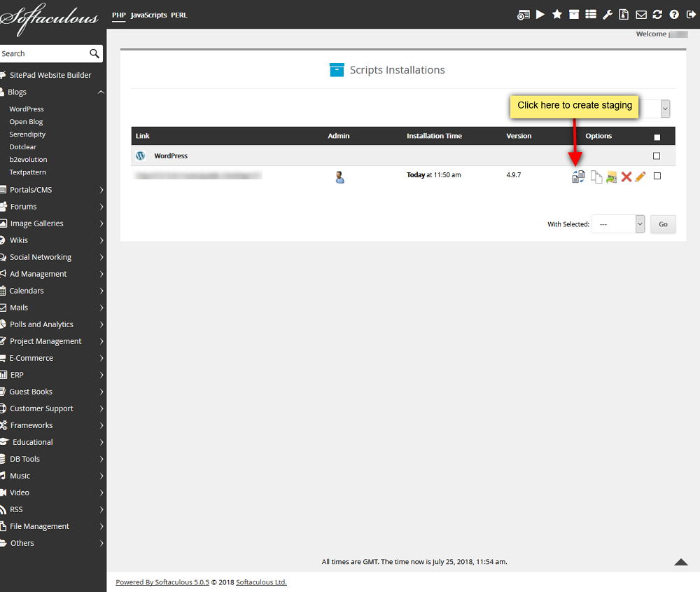Open the Powered By Softaculous 5.0.5 link
700x592 pixels.
(x=162, y=582)
